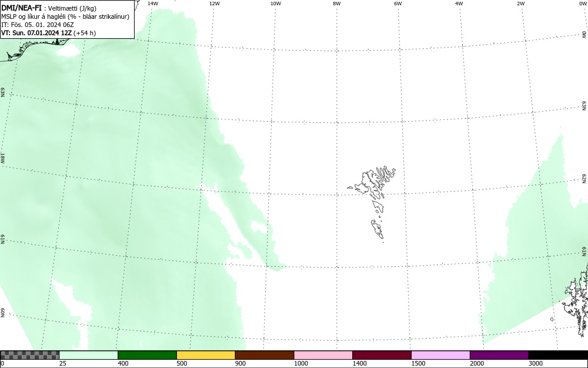588x368 pixels.
Task: Click the 14W longitude label
Action: point(153,4)
